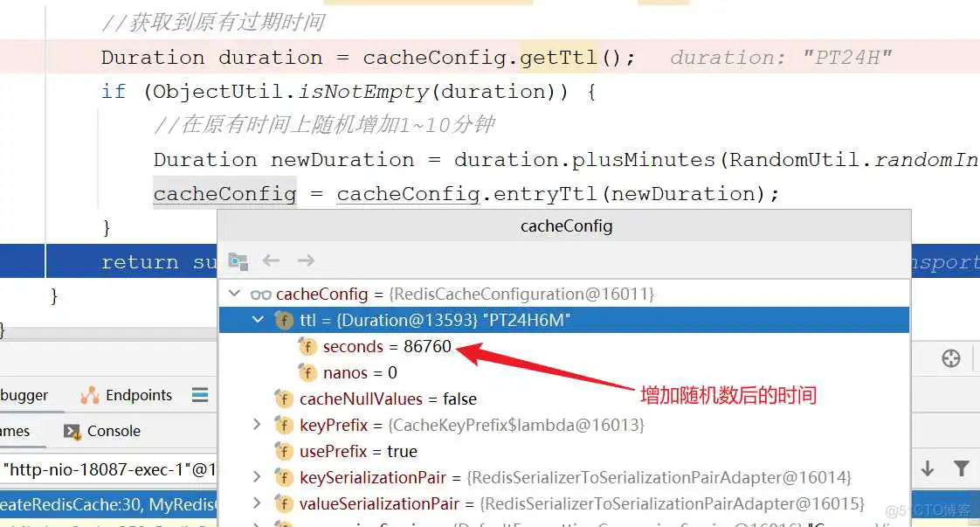Image resolution: width=980 pixels, height=527 pixels.
Task: Select the http-nio-18087-exec-1 thread dropdown
Action: point(105,469)
